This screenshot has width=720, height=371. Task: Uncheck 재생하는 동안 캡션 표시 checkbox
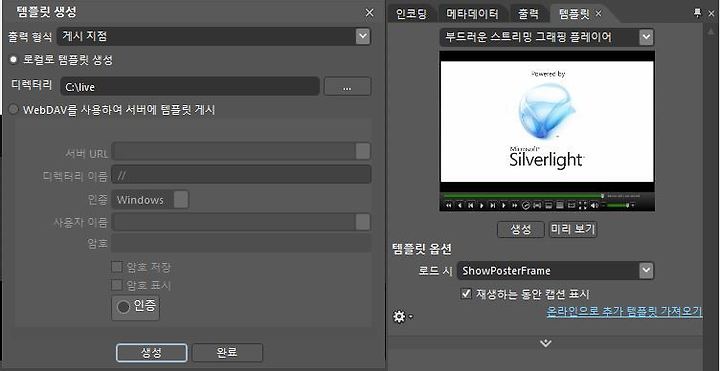point(466,294)
